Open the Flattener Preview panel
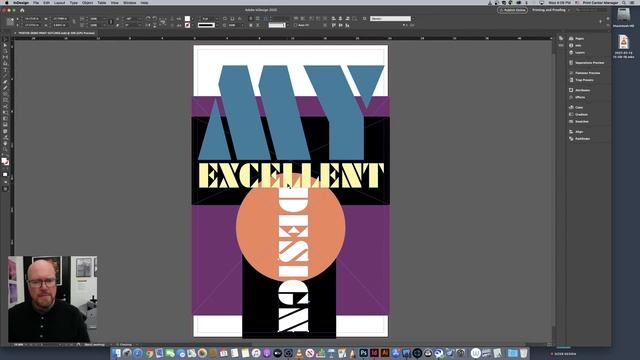This screenshot has height=360, width=640. coord(585,73)
